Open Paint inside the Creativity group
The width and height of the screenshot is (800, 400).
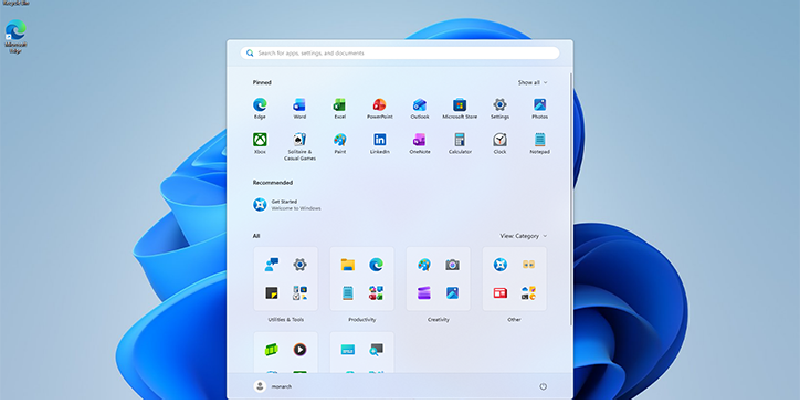(x=424, y=264)
